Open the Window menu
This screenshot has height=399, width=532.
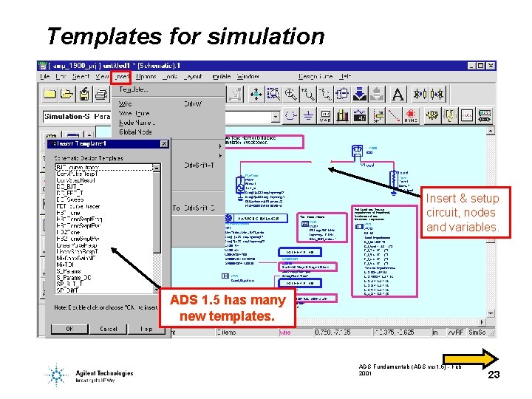[x=248, y=77]
